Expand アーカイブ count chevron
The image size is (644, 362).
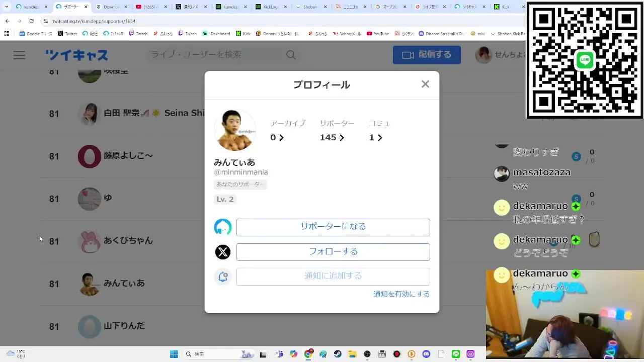(x=281, y=138)
